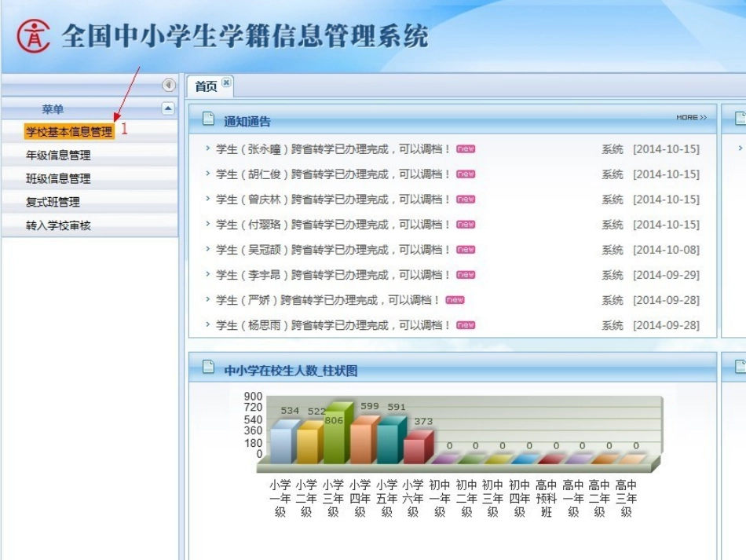Click the 高中三年级 axis label

coord(626,498)
